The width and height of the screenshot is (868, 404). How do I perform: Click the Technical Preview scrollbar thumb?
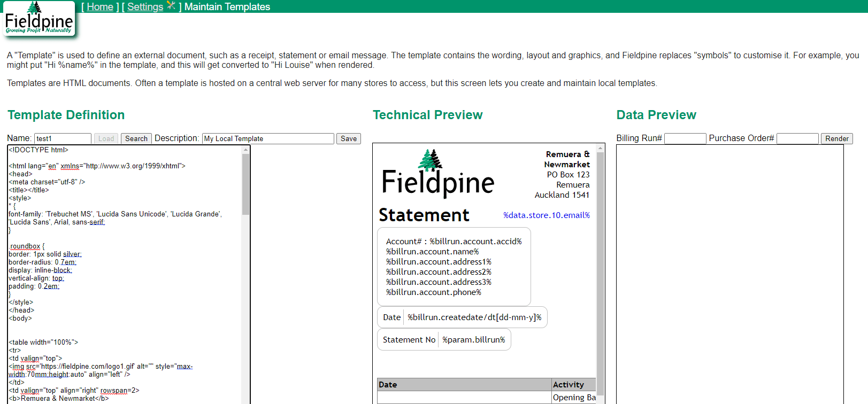(600, 274)
